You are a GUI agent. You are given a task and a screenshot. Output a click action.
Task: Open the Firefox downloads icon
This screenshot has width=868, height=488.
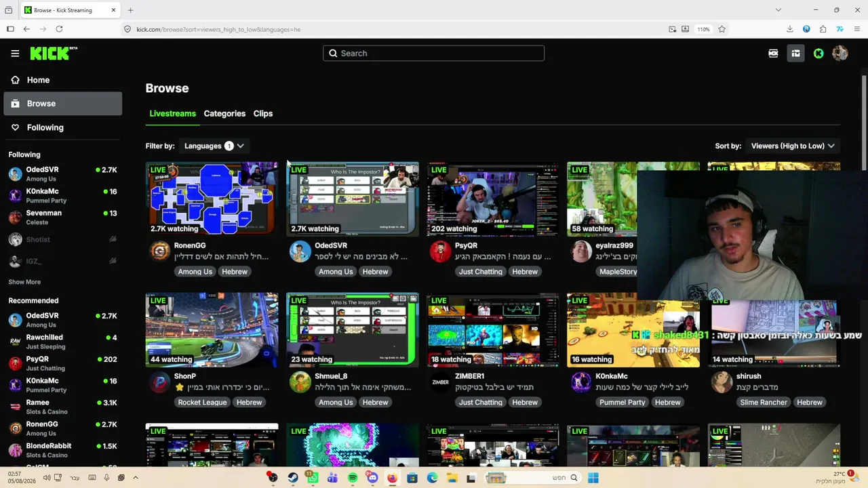point(790,29)
